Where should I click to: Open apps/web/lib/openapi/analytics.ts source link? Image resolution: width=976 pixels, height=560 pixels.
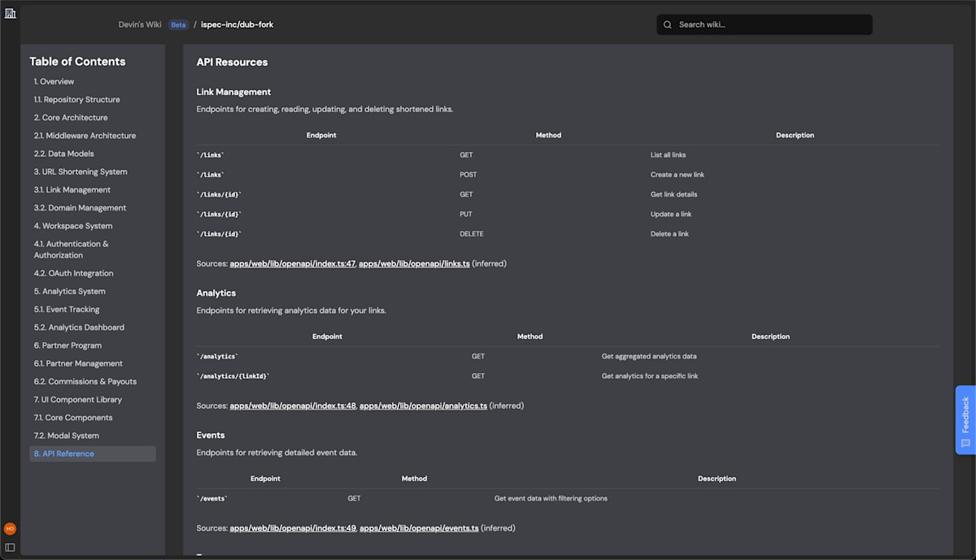[423, 406]
